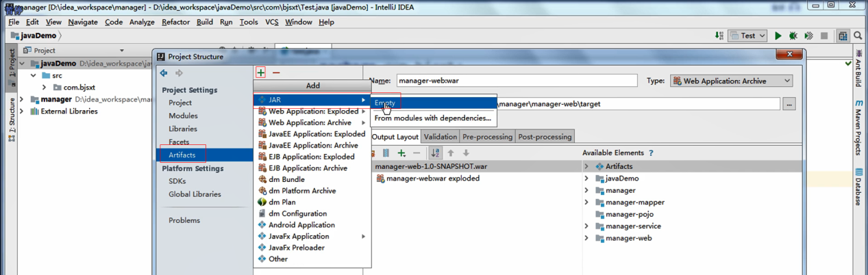Open the Type Web Application: Archive dropdown
Viewport: 868px width, 275px height.
731,81
